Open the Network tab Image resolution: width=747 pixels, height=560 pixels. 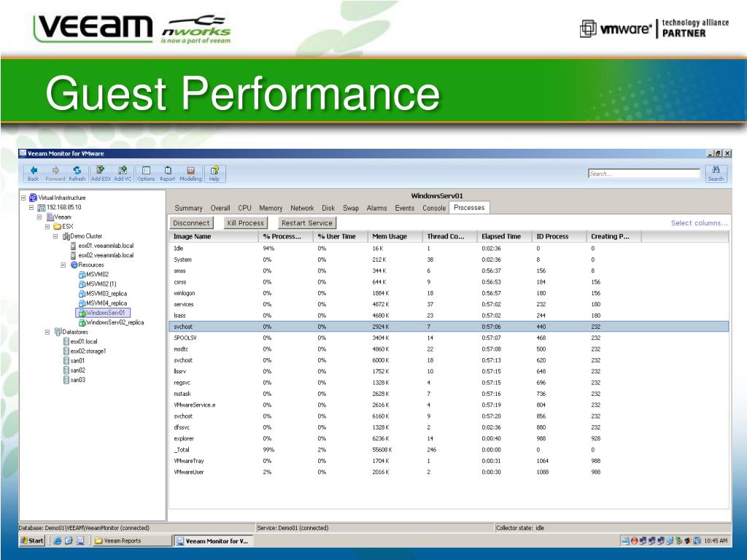click(302, 208)
